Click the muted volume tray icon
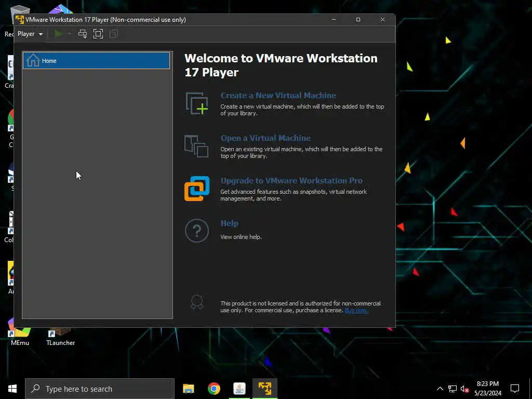Screen dimensions: 532x399 [x=464, y=389]
